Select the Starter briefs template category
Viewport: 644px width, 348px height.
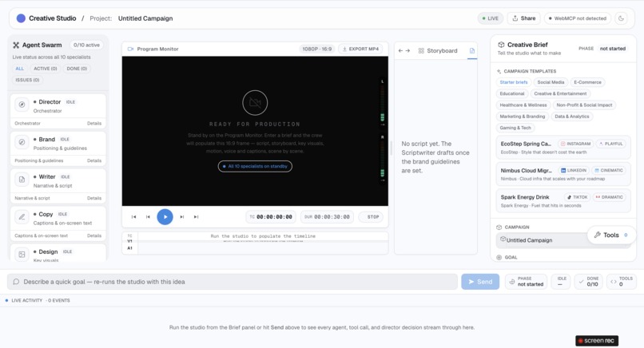tap(514, 82)
